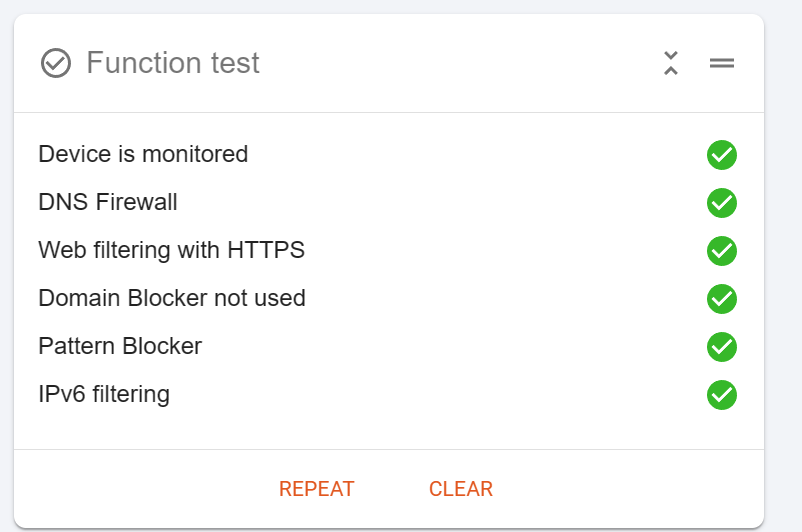Click the CLEAR button

pyautogui.click(x=461, y=489)
